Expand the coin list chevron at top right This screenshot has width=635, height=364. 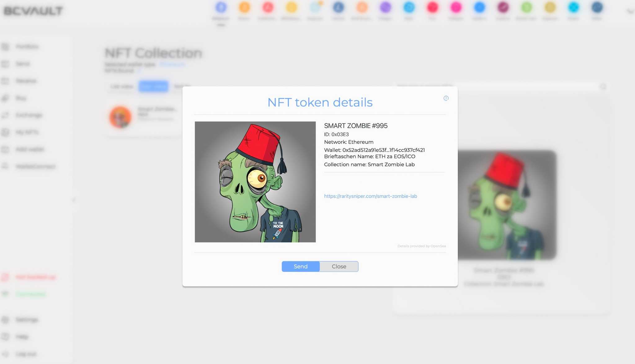tap(630, 11)
